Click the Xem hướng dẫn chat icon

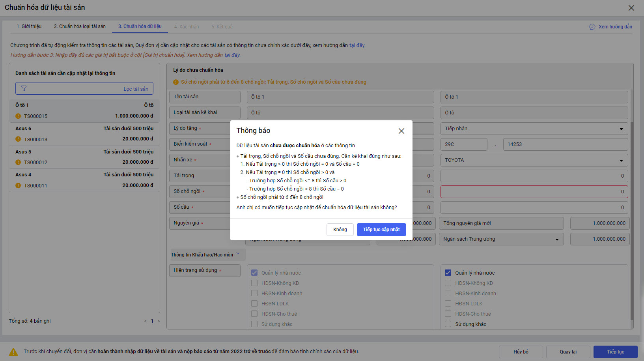tap(592, 27)
